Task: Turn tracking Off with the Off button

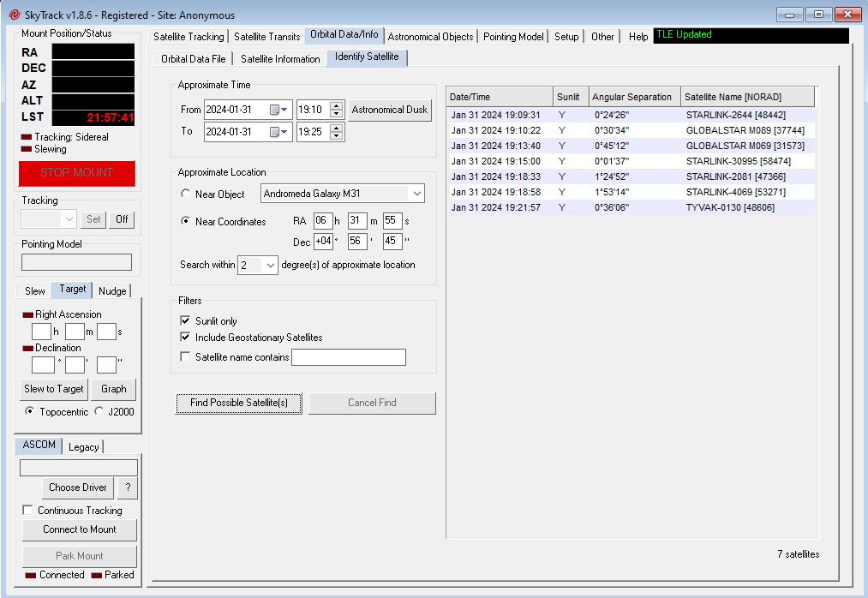Action: coord(122,219)
